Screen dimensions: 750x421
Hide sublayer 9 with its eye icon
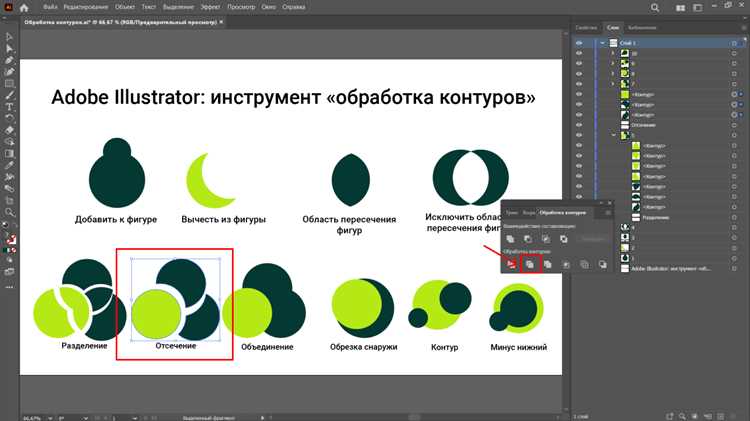[579, 63]
